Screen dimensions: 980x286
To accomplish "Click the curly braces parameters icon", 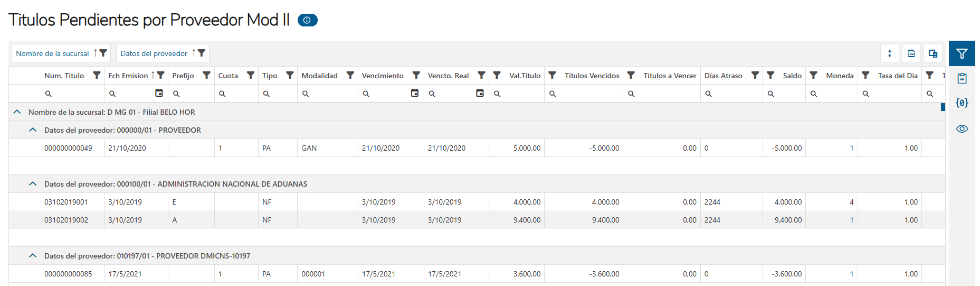I will (x=962, y=103).
